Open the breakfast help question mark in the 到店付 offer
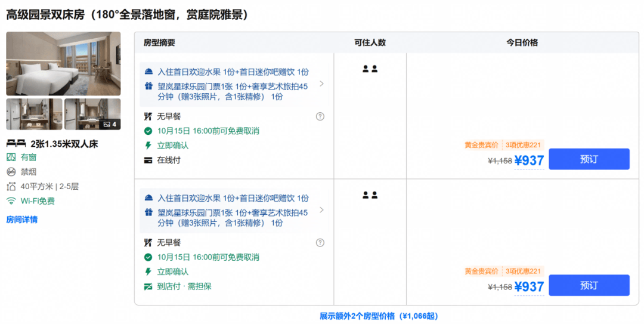This screenshot has width=644, height=324. [x=320, y=243]
